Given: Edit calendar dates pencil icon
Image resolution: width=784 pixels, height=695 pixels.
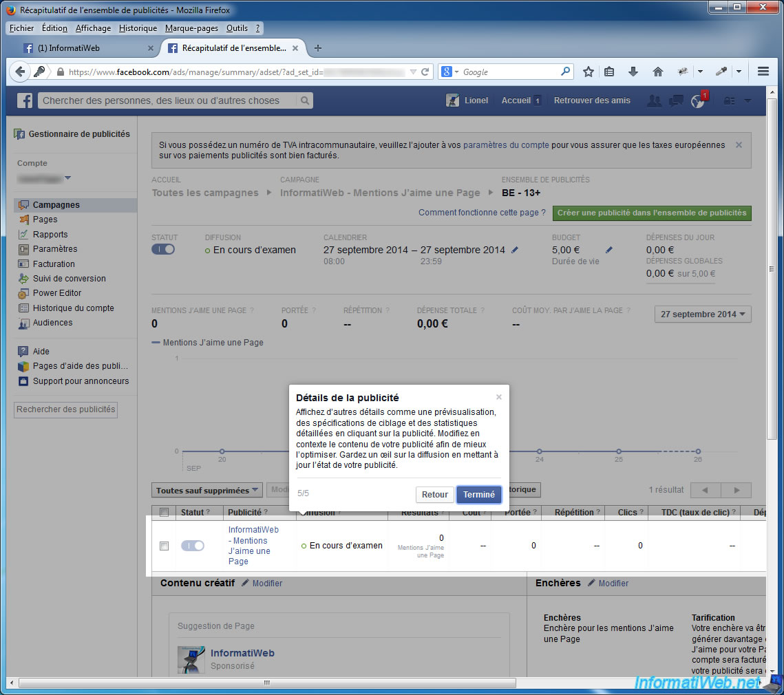Looking at the screenshot, I should pyautogui.click(x=516, y=250).
